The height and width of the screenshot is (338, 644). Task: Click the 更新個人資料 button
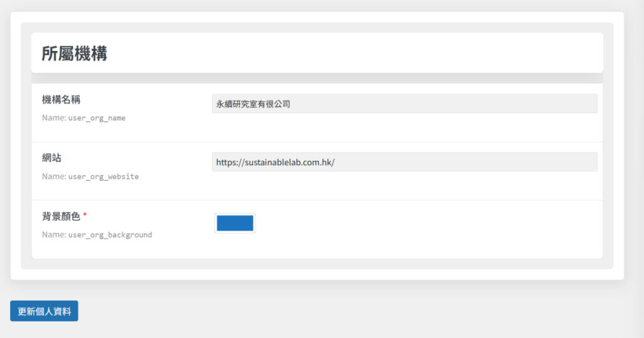44,311
